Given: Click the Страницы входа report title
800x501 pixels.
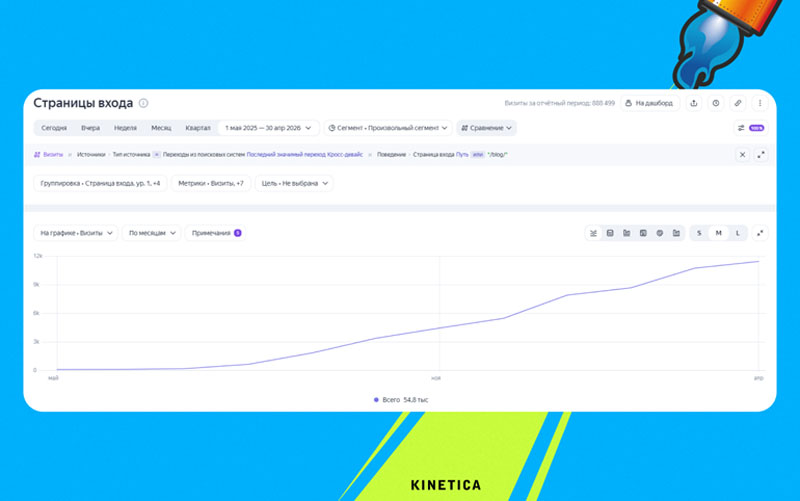Looking at the screenshot, I should coord(83,103).
